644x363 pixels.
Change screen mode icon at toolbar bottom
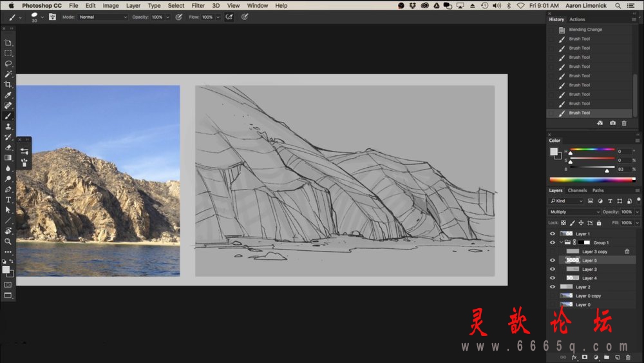coord(8,295)
